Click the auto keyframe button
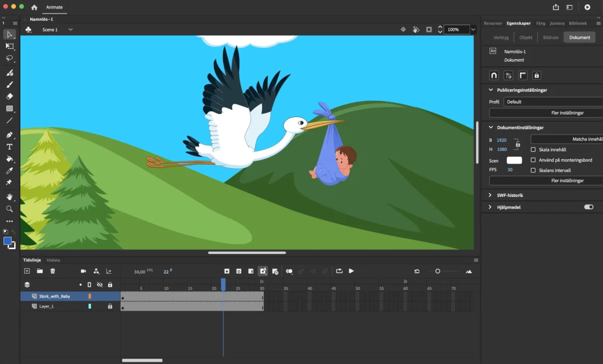This screenshot has height=364, width=603. tap(263, 271)
